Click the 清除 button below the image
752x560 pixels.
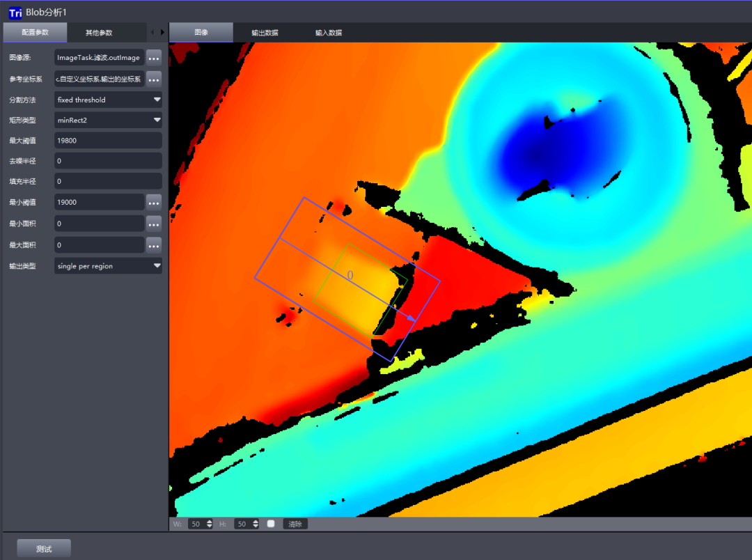[295, 524]
